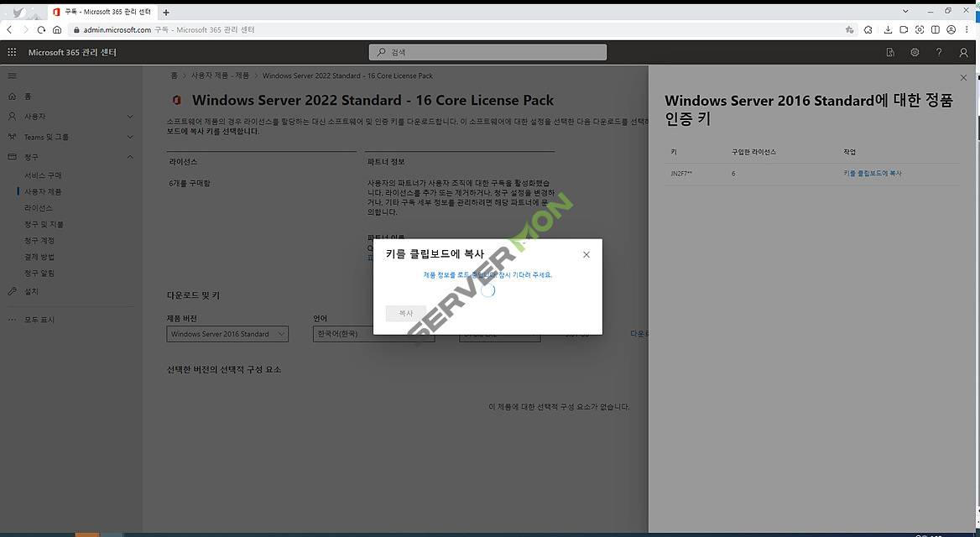Click 사용자 제품 - 제품 breadcrumb
The width and height of the screenshot is (980, 537).
tap(220, 76)
